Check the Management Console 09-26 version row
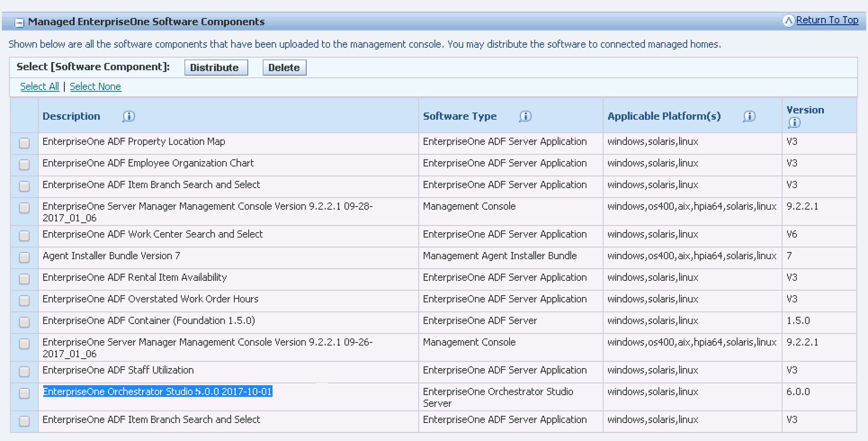Image resolution: width=868 pixels, height=441 pixels. pos(24,344)
